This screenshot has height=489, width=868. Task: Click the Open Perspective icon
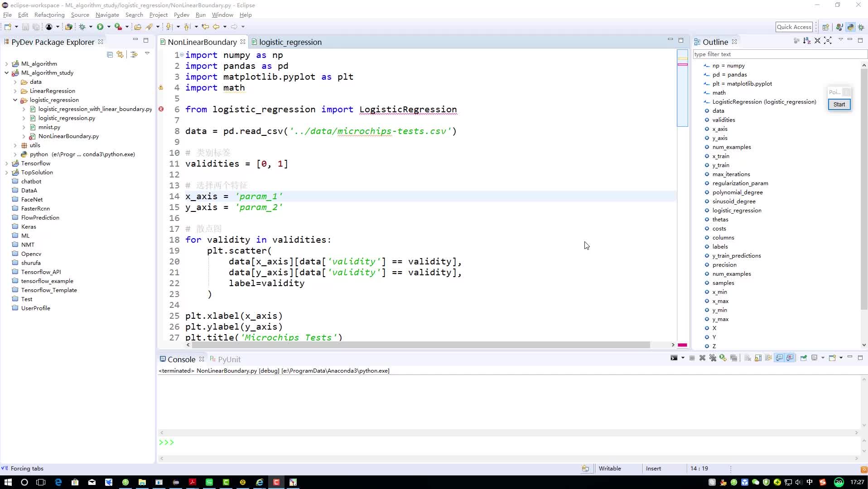click(825, 27)
